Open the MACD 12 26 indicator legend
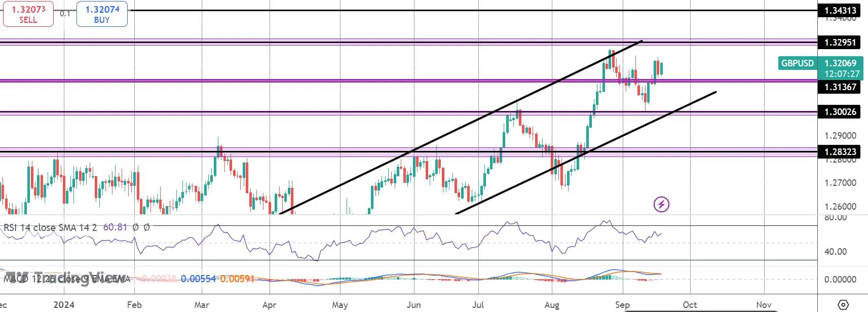 [67, 279]
